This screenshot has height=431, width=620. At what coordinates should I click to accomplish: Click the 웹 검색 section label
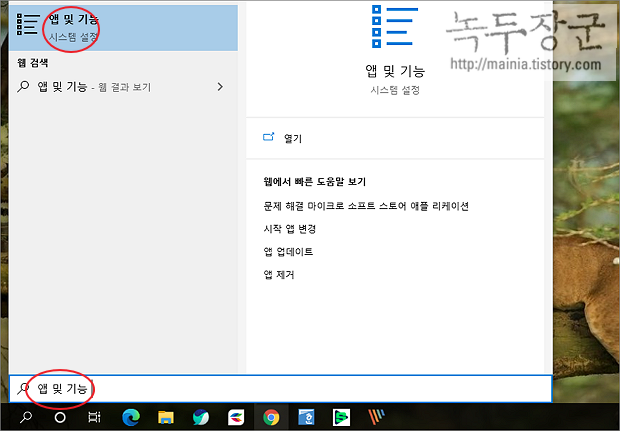click(33, 62)
